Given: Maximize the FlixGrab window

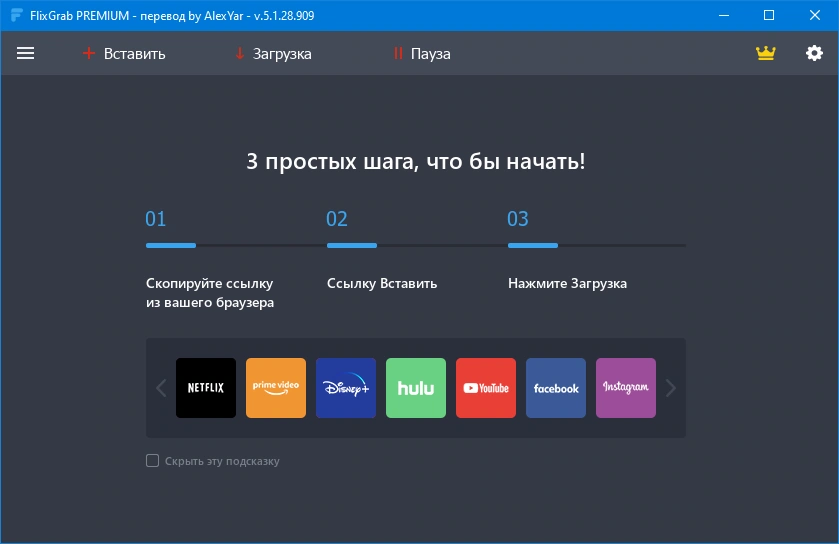Looking at the screenshot, I should pyautogui.click(x=768, y=15).
